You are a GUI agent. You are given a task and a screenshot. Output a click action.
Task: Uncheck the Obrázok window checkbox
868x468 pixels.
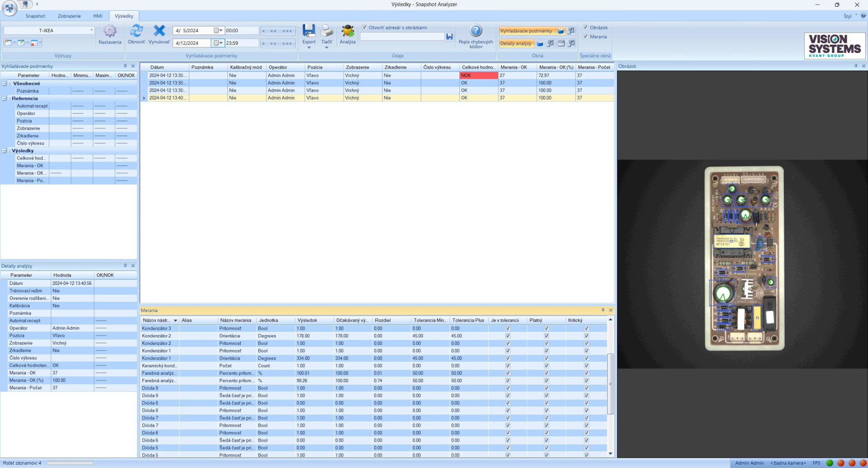point(585,28)
